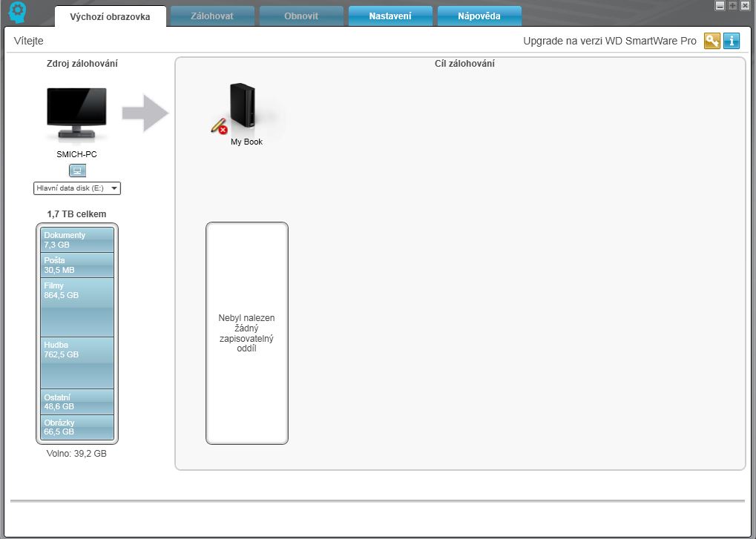Click the Obrázky 66,5 GB category
This screenshot has width=756, height=539.
click(x=77, y=427)
